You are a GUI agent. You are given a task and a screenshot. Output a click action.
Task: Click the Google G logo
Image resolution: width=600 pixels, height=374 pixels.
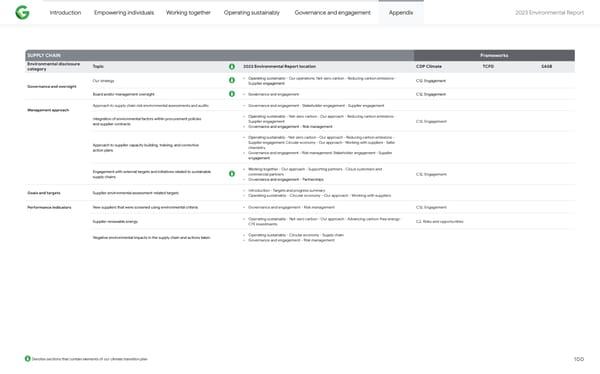click(22, 13)
